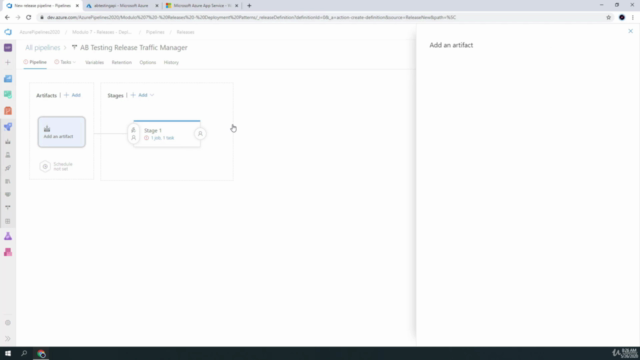The image size is (640, 360).
Task: Click the browser address bar
Action: coord(322,17)
